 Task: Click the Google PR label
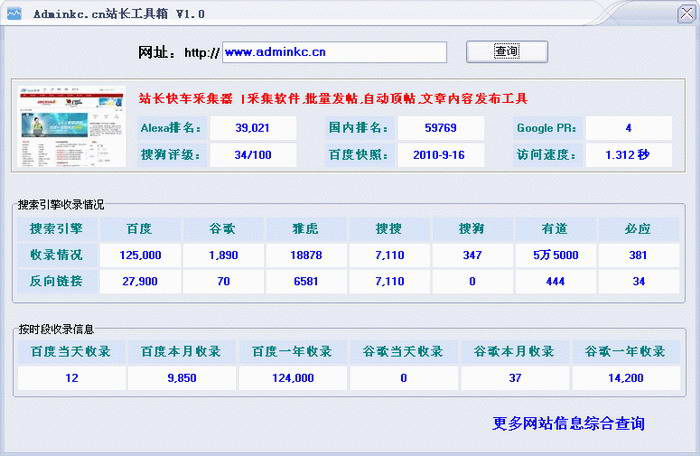point(547,128)
